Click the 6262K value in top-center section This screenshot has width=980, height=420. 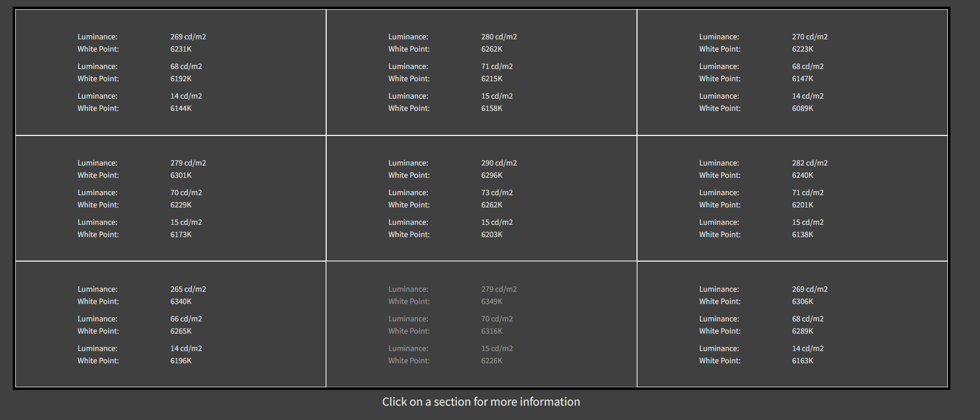[x=492, y=49]
